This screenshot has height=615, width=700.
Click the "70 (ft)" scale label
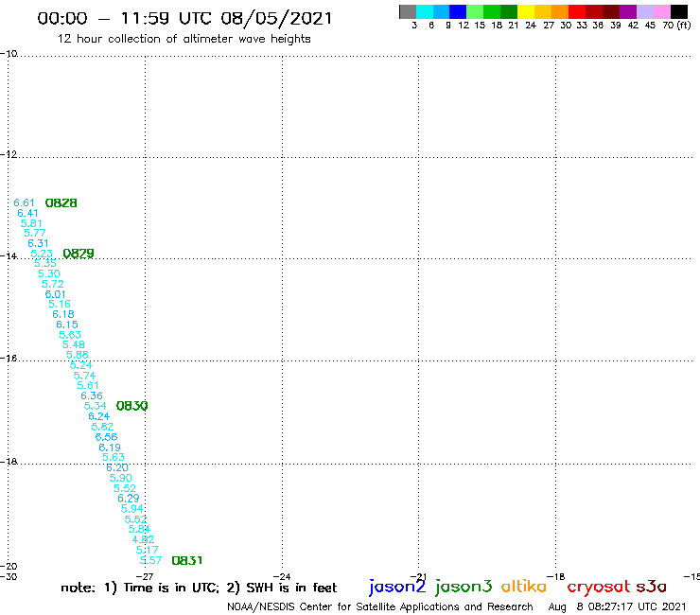pyautogui.click(x=676, y=25)
